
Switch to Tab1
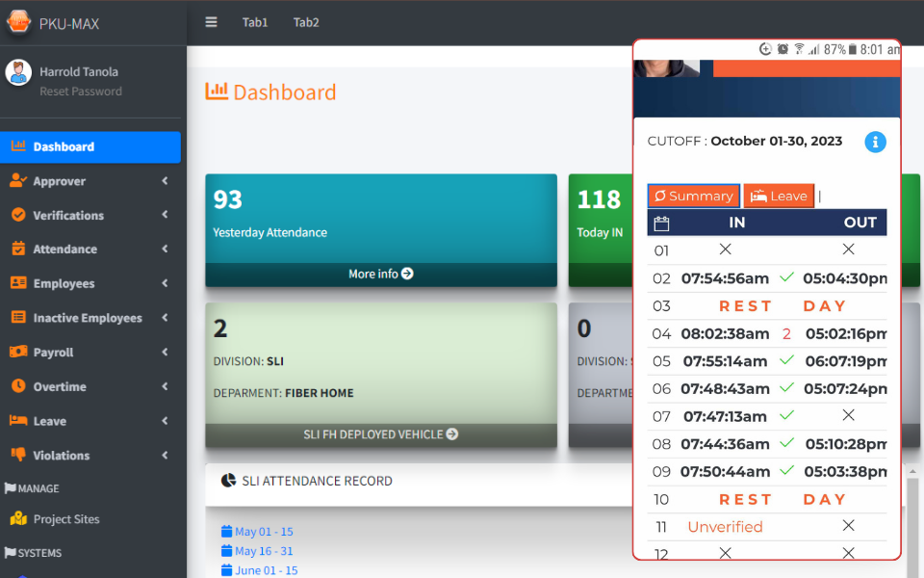(255, 22)
